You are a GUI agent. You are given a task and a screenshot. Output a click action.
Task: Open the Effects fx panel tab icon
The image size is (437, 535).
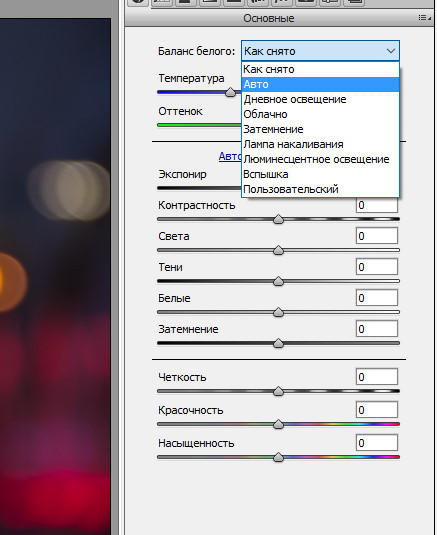(282, 3)
